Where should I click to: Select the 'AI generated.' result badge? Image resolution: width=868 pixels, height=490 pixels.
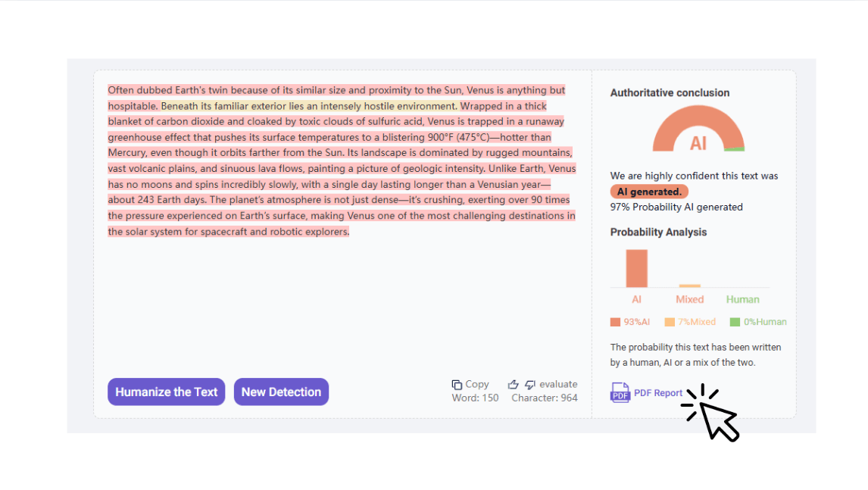click(649, 192)
